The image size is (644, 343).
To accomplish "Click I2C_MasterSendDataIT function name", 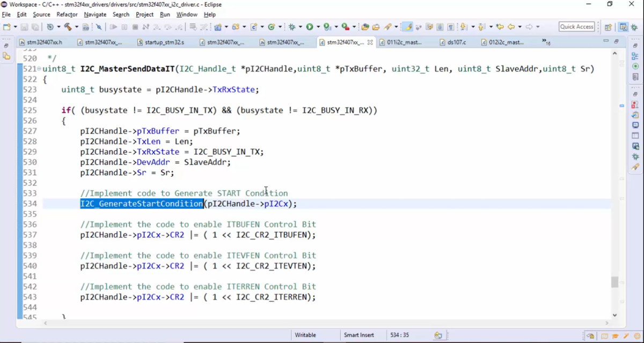I will [x=127, y=69].
